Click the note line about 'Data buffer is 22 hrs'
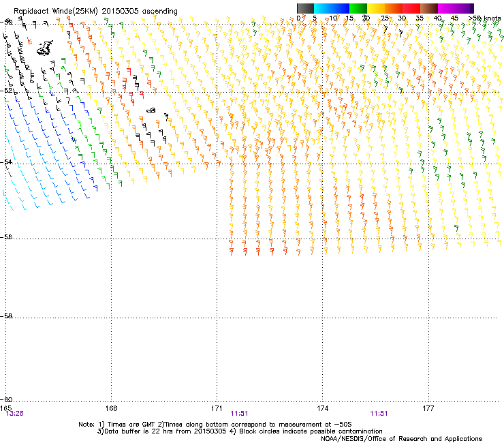 (240, 431)
